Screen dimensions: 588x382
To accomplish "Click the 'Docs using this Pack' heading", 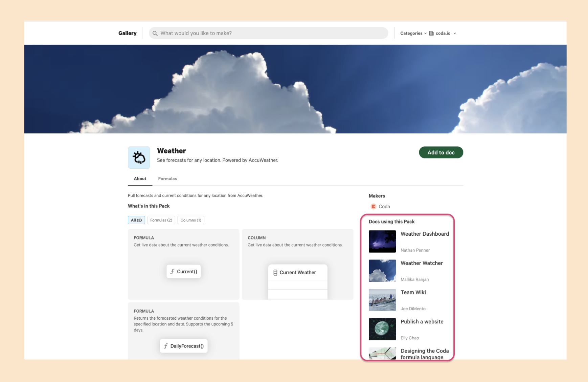I will (x=391, y=221).
